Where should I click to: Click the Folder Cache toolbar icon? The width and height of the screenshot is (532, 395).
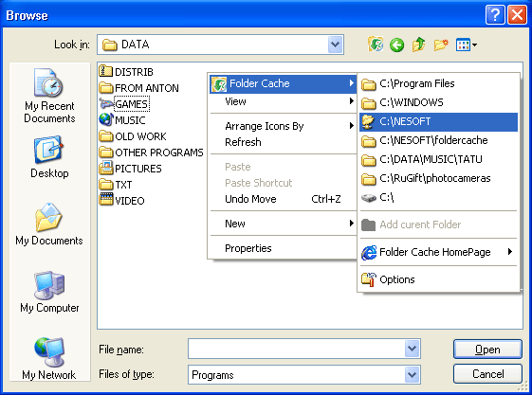click(x=376, y=45)
